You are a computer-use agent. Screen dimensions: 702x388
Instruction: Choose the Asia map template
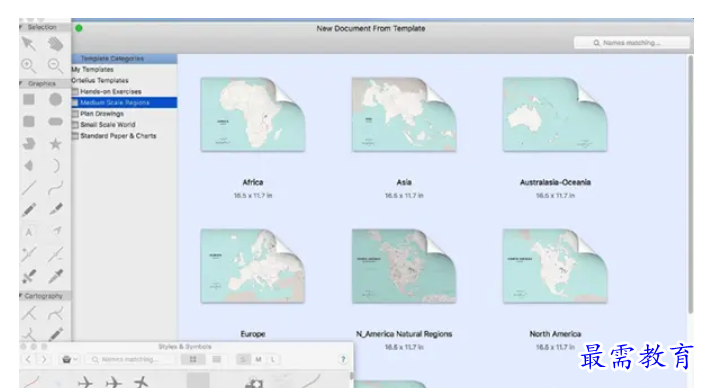click(x=404, y=115)
